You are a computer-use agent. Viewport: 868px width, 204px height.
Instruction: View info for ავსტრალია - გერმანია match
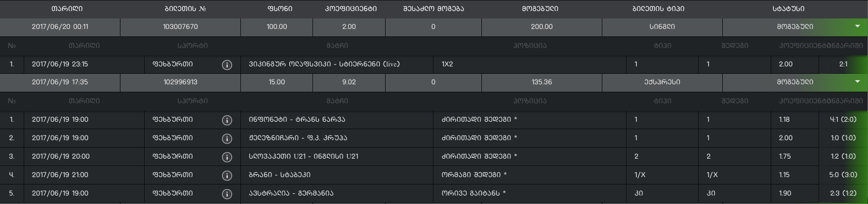pyautogui.click(x=227, y=194)
